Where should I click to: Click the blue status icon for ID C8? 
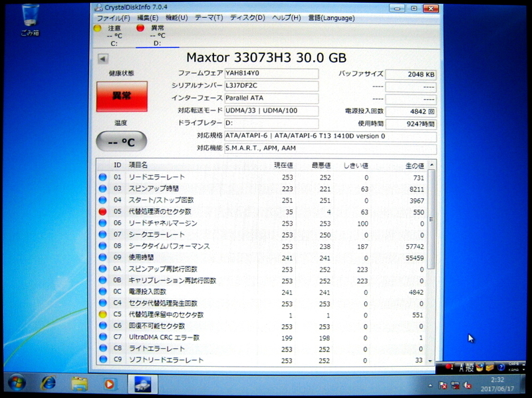103,349
